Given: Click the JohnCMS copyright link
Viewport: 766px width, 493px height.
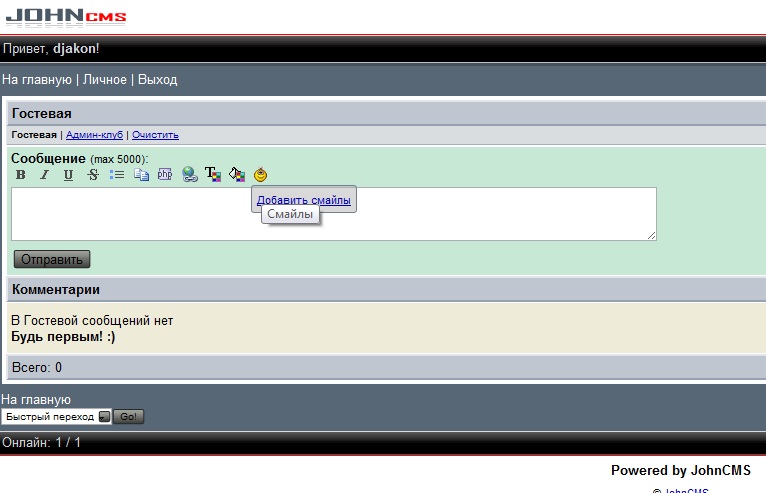Looking at the screenshot, I should pyautogui.click(x=686, y=490).
